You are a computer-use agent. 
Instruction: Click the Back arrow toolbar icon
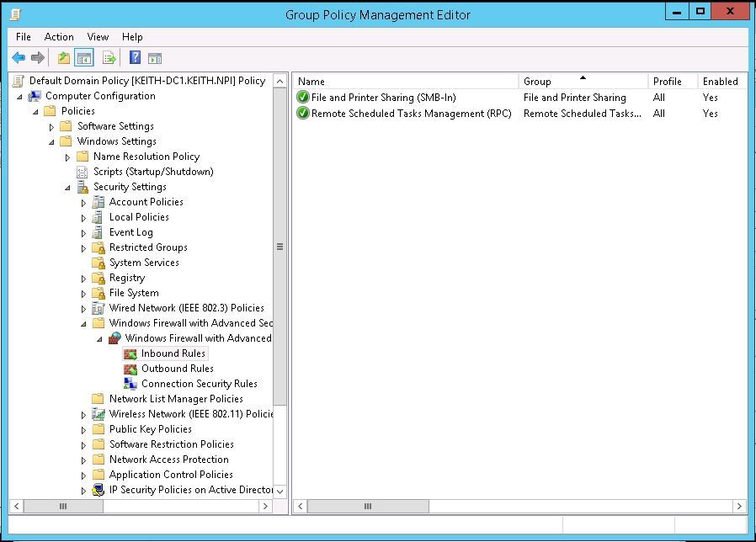19,58
